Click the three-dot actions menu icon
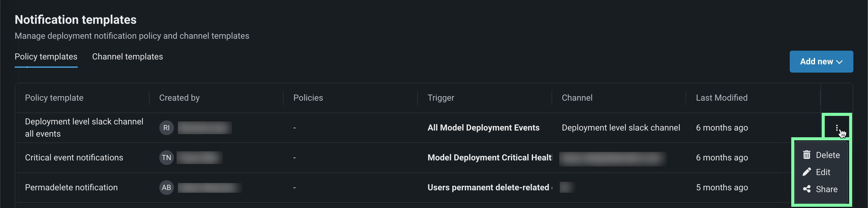 (837, 127)
